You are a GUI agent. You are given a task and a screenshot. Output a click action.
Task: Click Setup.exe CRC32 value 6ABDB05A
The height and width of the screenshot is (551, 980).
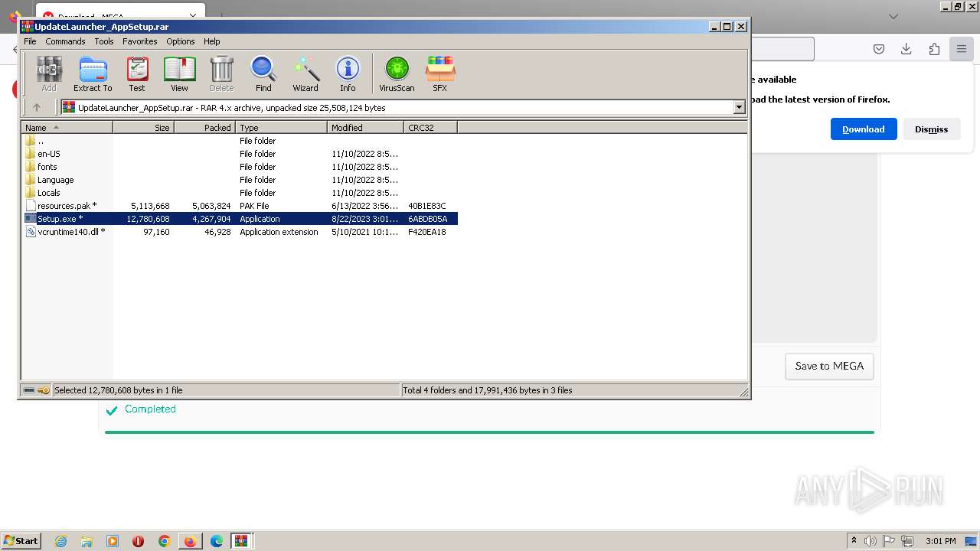(x=427, y=219)
